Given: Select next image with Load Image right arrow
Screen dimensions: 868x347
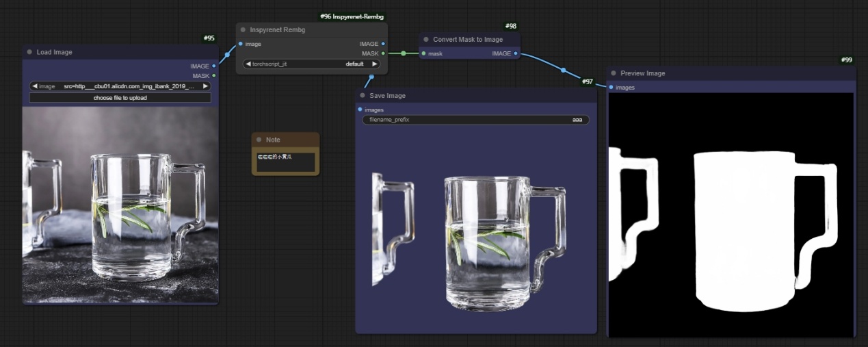Looking at the screenshot, I should click(x=205, y=87).
